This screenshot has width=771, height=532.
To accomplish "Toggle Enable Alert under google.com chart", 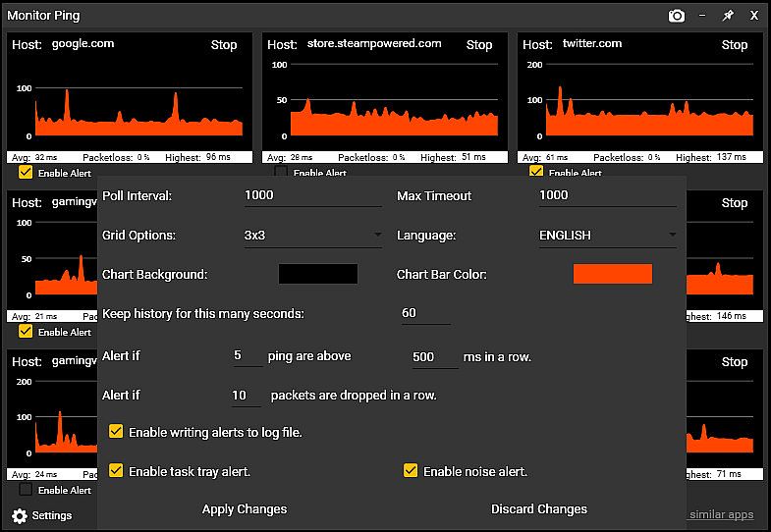I will (x=26, y=173).
